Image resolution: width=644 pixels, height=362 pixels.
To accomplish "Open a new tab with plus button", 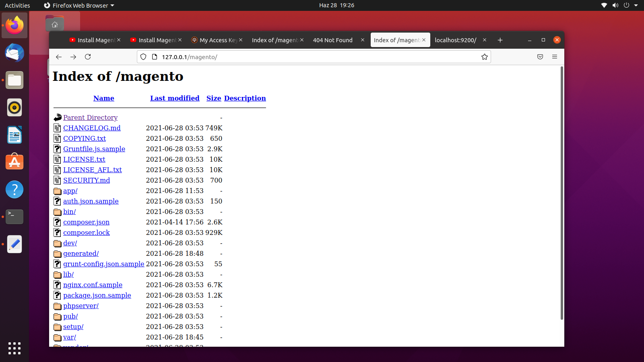I will click(x=500, y=40).
